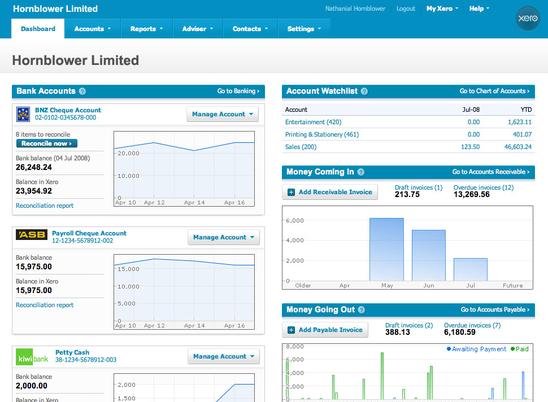Click the Payroll account balance line chart
Viewport: 548px width, 402px height.
(x=184, y=292)
